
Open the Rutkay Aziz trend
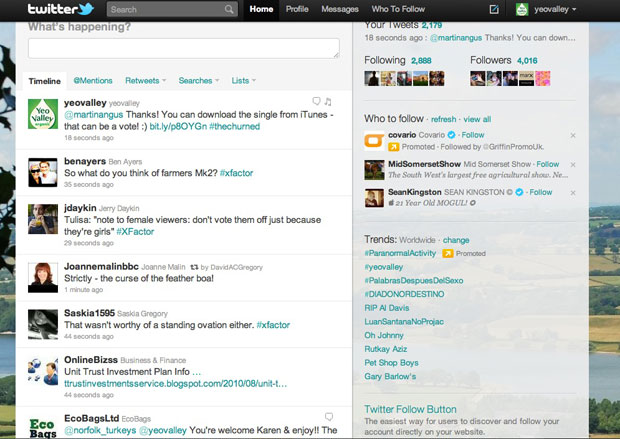pos(386,349)
